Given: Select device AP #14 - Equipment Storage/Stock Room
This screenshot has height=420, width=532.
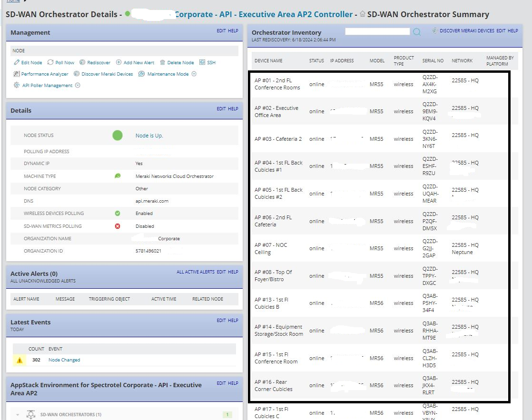Looking at the screenshot, I should [x=278, y=331].
